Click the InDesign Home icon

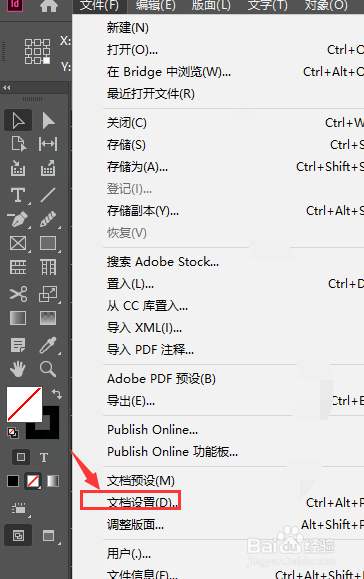pyautogui.click(x=49, y=5)
